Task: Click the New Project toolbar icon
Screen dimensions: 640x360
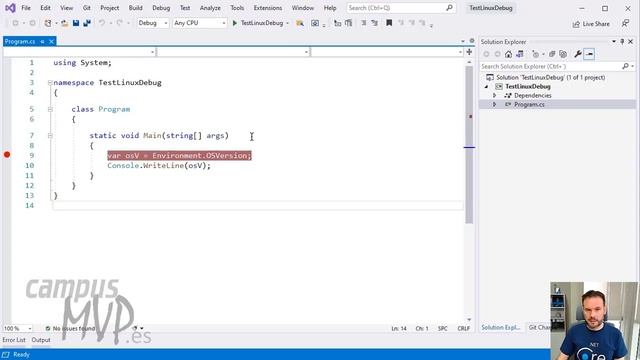Action: click(x=48, y=23)
